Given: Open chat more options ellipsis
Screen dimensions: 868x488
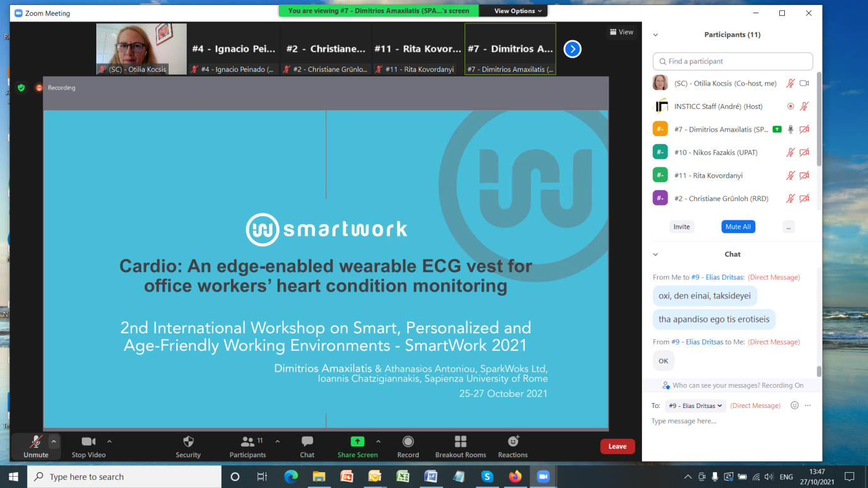Looking at the screenshot, I should pos(808,406).
